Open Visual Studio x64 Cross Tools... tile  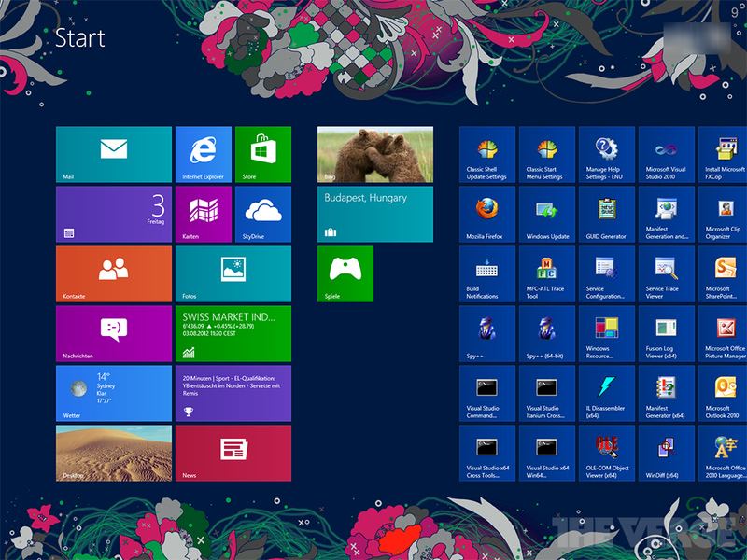(487, 454)
